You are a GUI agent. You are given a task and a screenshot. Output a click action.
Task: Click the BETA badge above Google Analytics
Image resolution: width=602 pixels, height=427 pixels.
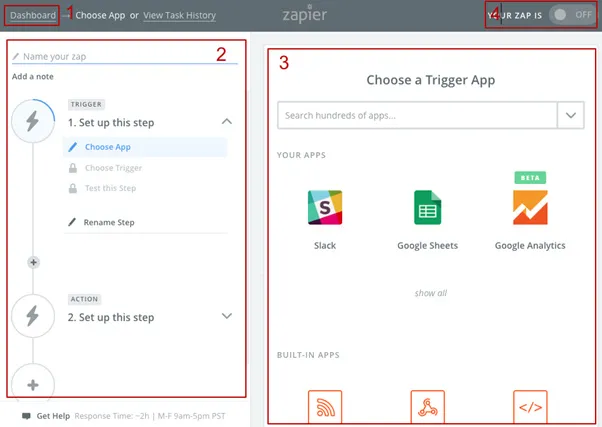(x=530, y=177)
